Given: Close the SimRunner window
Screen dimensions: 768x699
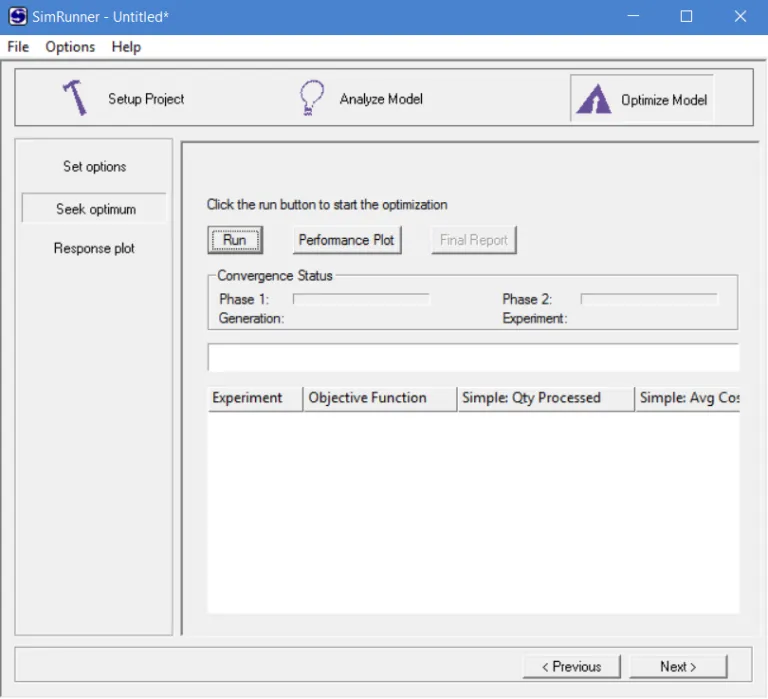Looking at the screenshot, I should coord(740,16).
